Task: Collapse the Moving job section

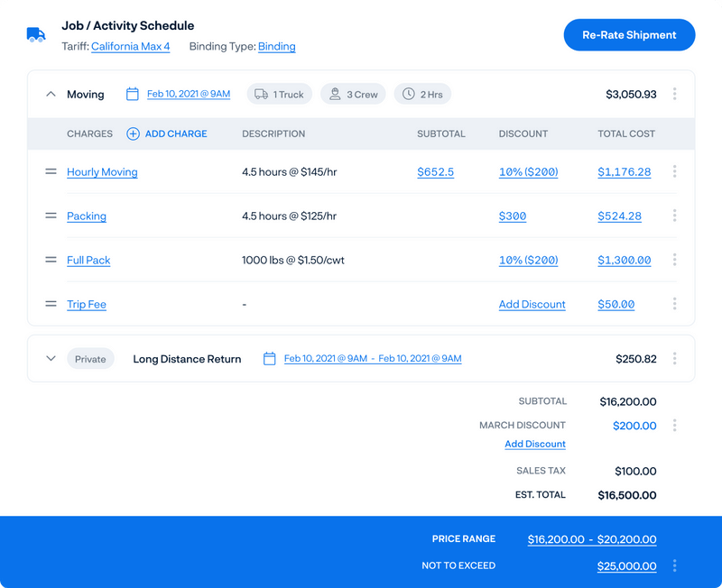Action: (51, 94)
